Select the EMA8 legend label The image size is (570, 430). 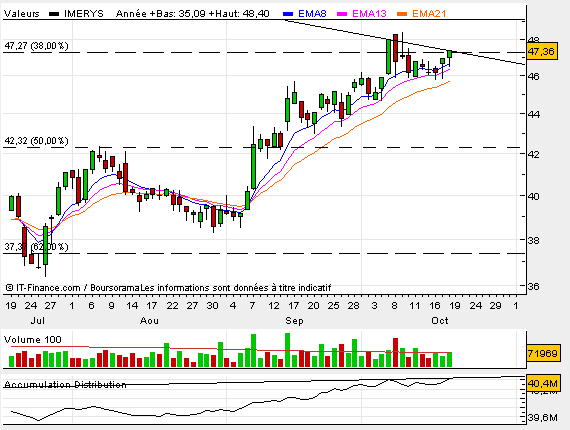point(312,14)
